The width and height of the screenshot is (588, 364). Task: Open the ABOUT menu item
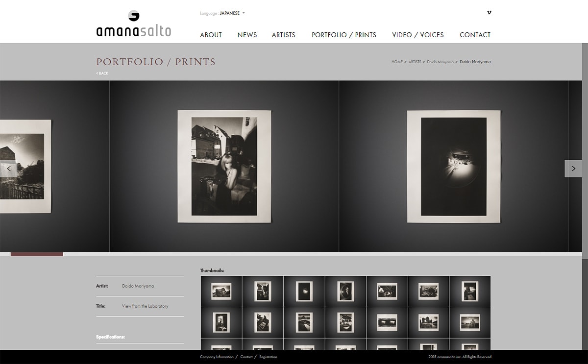pyautogui.click(x=211, y=35)
